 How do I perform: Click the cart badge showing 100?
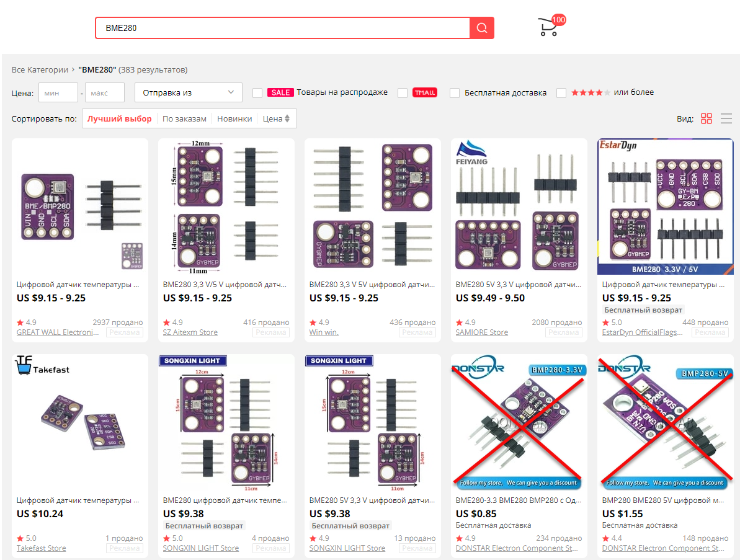(x=558, y=20)
